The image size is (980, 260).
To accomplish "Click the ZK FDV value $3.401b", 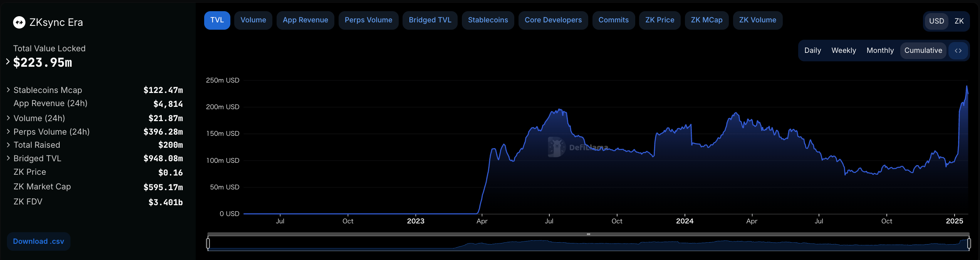I will tap(166, 202).
